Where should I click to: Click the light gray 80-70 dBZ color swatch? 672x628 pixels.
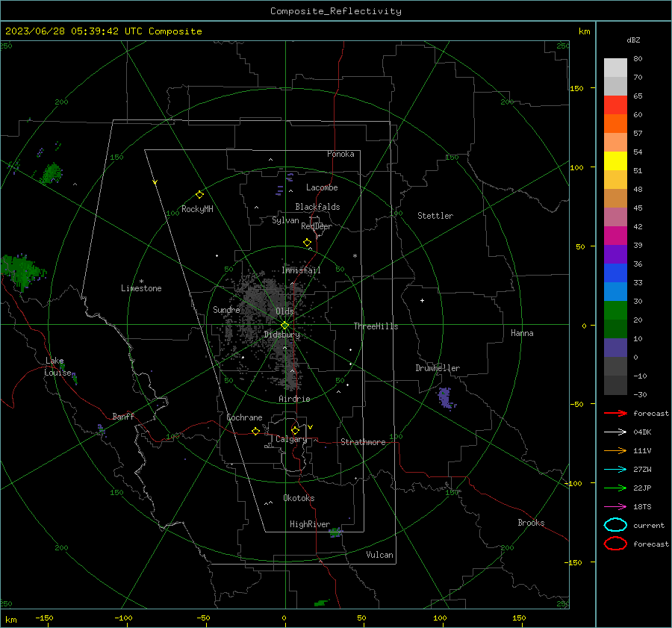pos(615,68)
